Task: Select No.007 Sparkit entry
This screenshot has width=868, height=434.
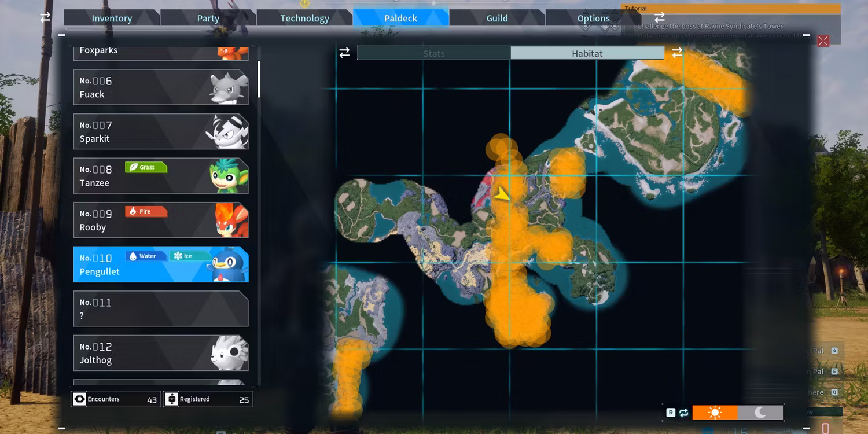Action: [x=161, y=131]
